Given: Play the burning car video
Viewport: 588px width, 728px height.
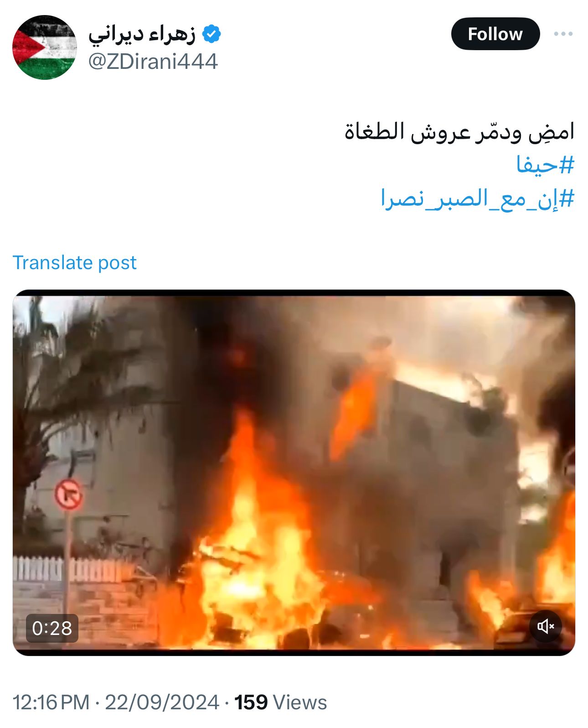Looking at the screenshot, I should pyautogui.click(x=294, y=473).
